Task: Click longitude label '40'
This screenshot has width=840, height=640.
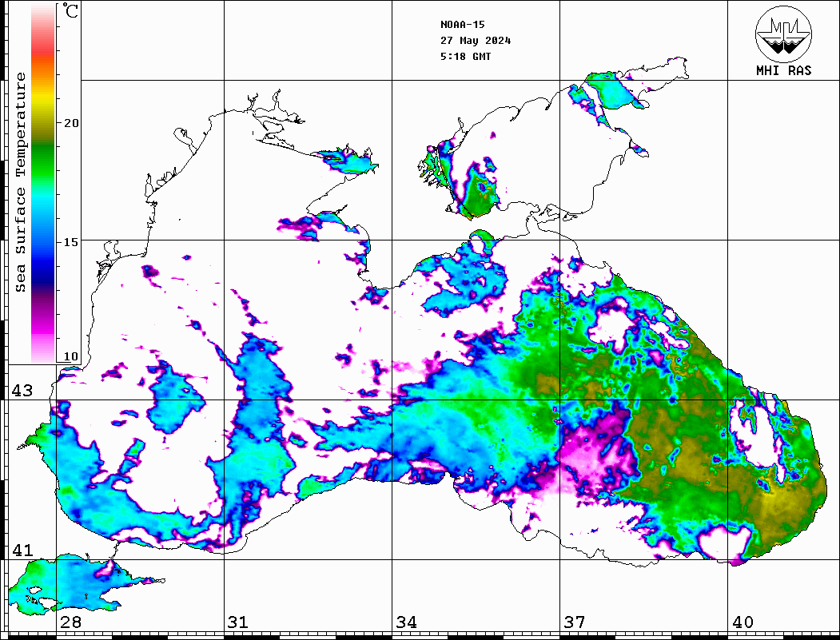Action: [742, 622]
